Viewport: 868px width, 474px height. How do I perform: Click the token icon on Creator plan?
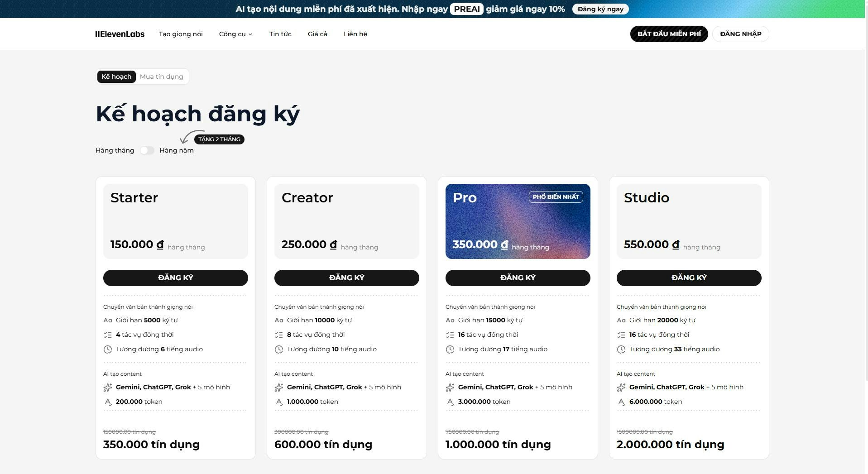point(278,402)
